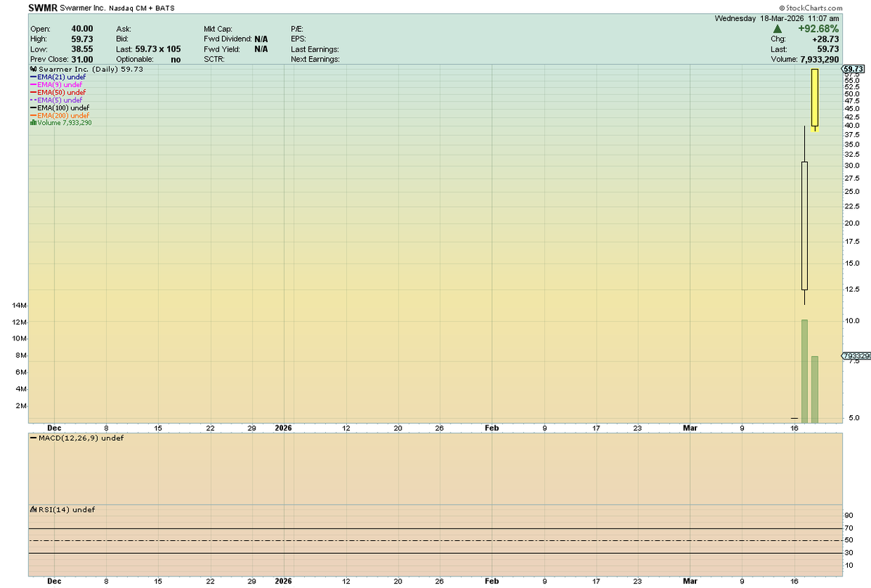Select the Volume histogram icon in the legend
The height and width of the screenshot is (588, 871).
pyautogui.click(x=33, y=123)
